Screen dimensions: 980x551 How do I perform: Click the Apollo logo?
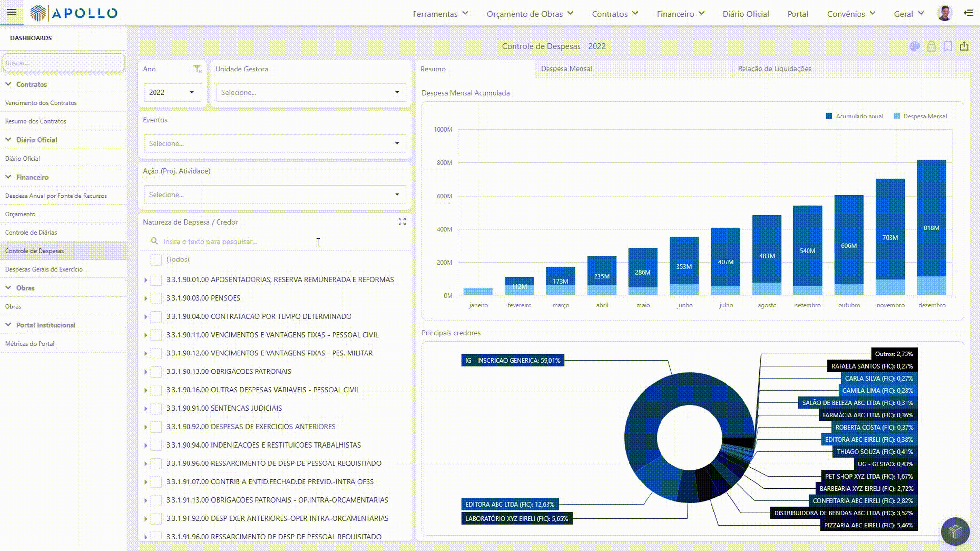pyautogui.click(x=74, y=13)
